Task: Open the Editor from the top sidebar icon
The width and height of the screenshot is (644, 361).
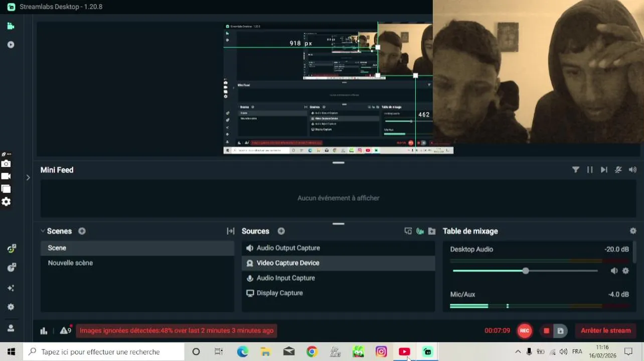Action: (x=11, y=26)
